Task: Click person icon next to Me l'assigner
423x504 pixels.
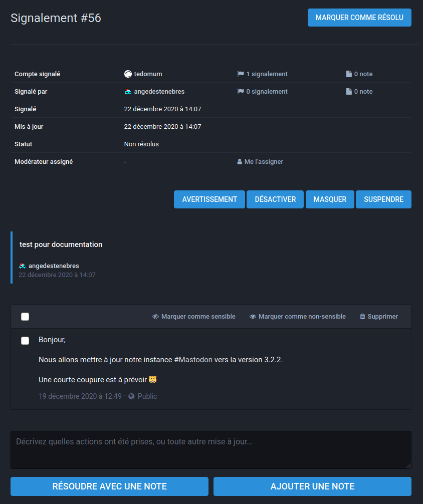Action: tap(240, 162)
